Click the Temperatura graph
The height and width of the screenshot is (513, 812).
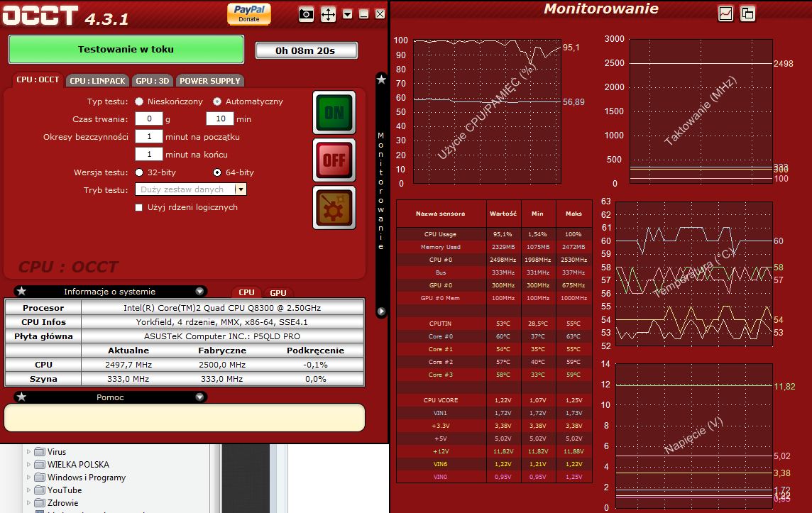tap(694, 274)
